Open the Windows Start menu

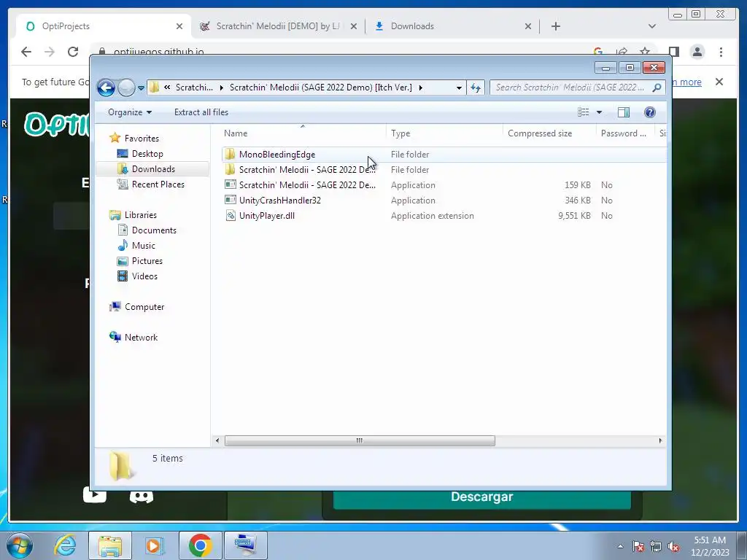click(x=20, y=545)
